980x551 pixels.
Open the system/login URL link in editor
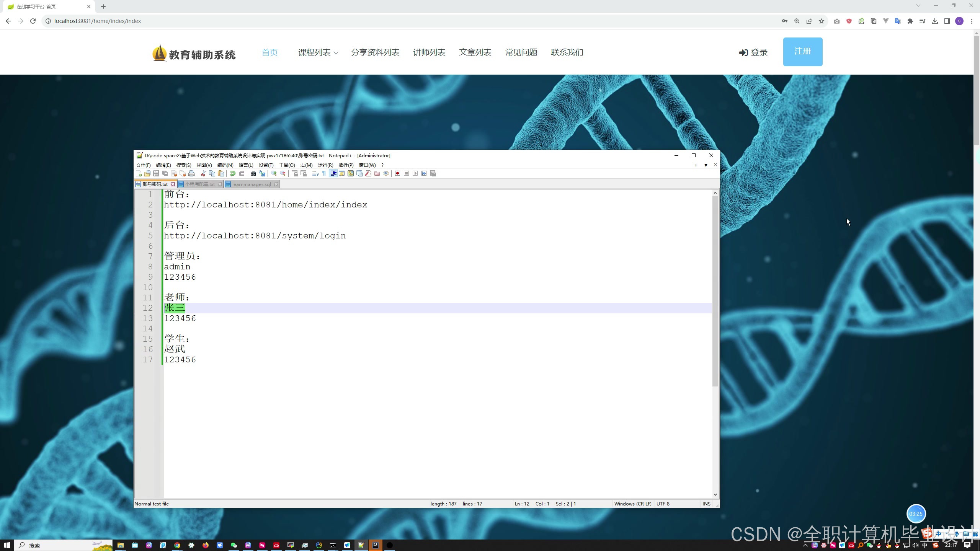point(255,236)
